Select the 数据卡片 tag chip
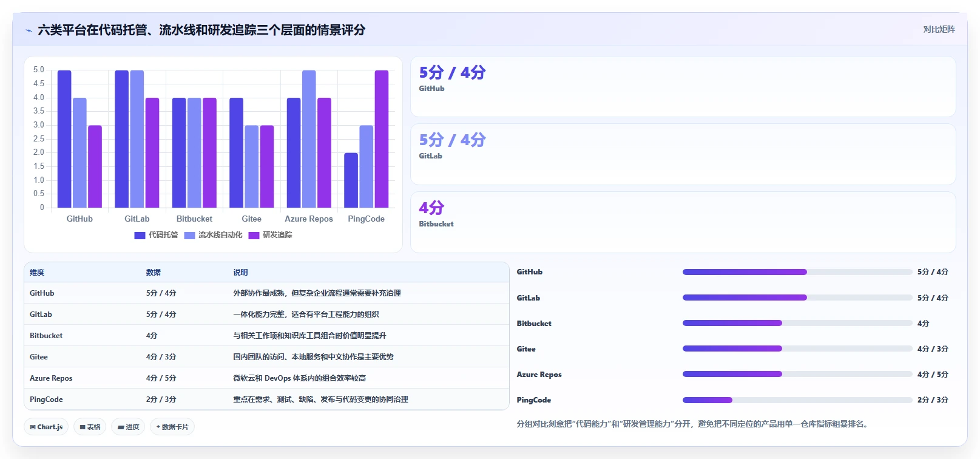The width and height of the screenshot is (980, 459). tap(172, 427)
